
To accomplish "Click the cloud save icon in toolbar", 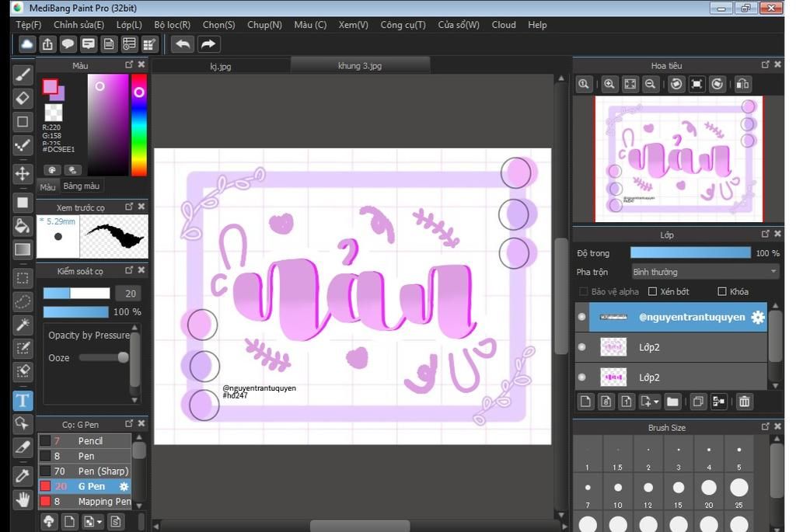I will tap(27, 44).
